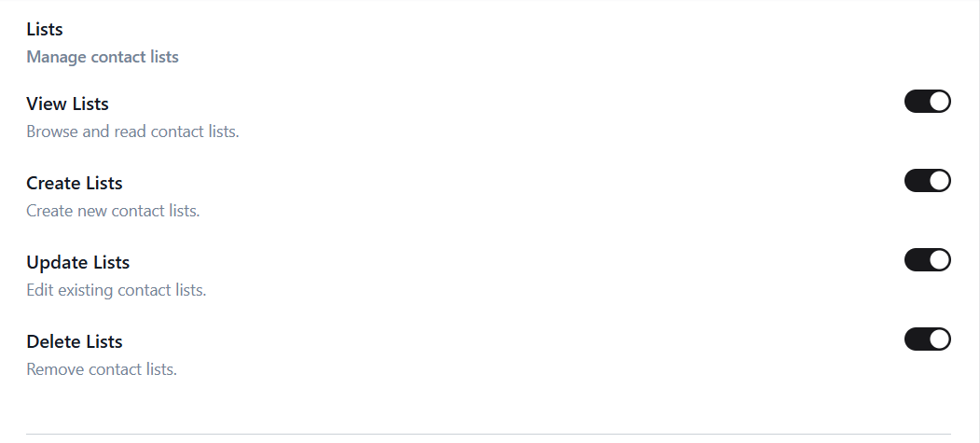This screenshot has width=980, height=443.
Task: Click the Delete Lists permission label
Action: [75, 341]
